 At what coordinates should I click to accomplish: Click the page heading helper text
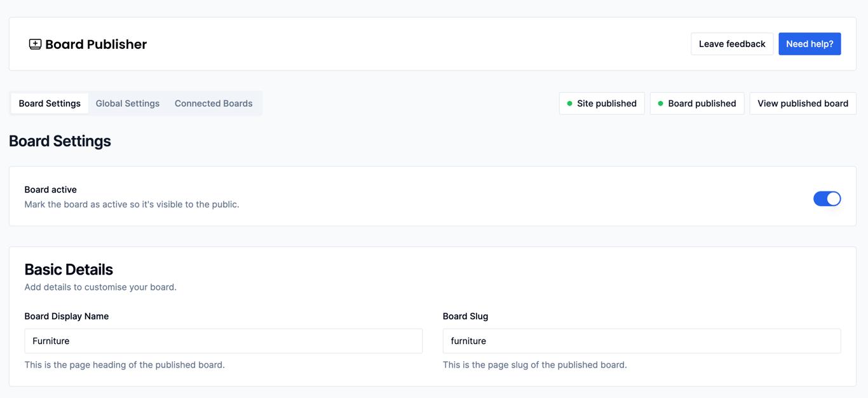click(125, 365)
